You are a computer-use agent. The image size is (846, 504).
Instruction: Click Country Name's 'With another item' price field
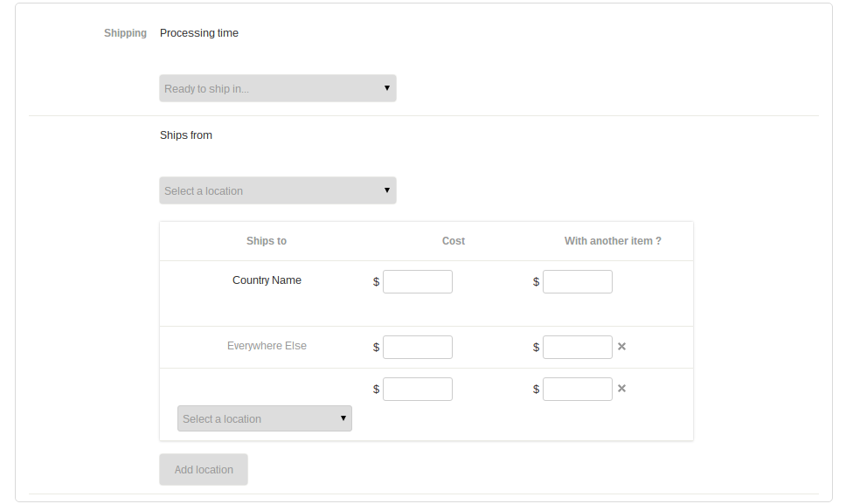(x=578, y=281)
